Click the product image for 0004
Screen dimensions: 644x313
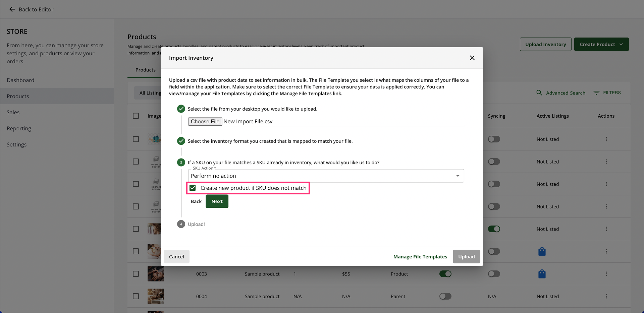coord(156,296)
